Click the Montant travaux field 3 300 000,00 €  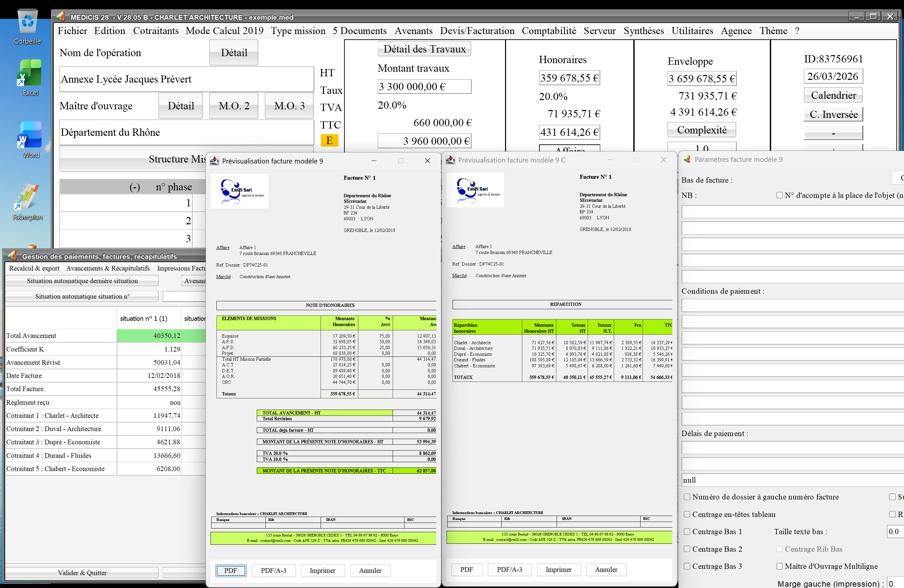(x=424, y=87)
